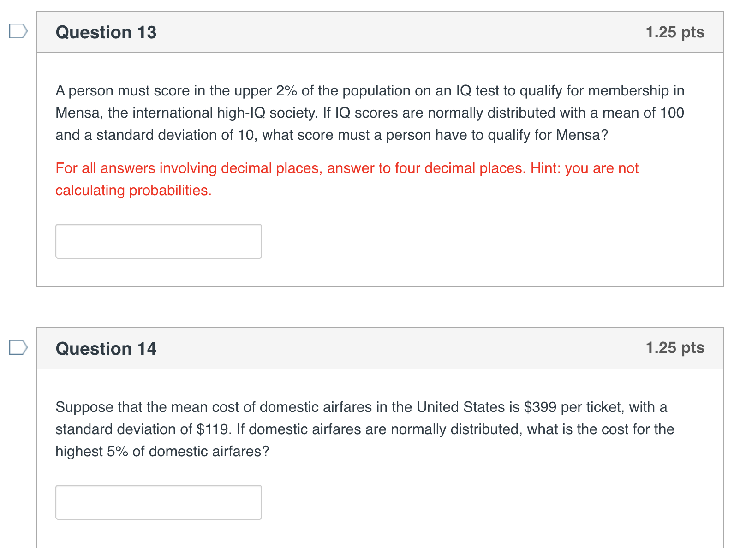This screenshot has height=560, width=740.
Task: Select the Question 14 title bar
Action: (x=106, y=349)
